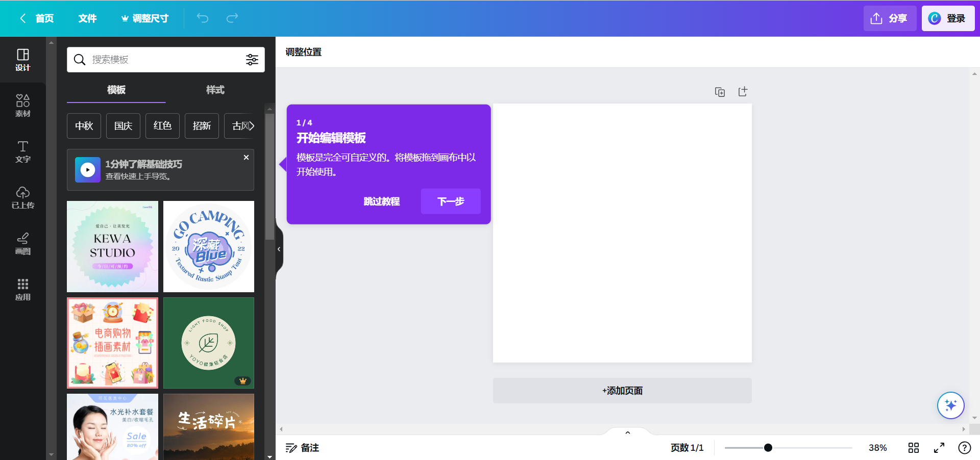Viewport: 980px width, 460px height.
Task: Toggle fullscreen presentation mode
Action: coord(939,448)
